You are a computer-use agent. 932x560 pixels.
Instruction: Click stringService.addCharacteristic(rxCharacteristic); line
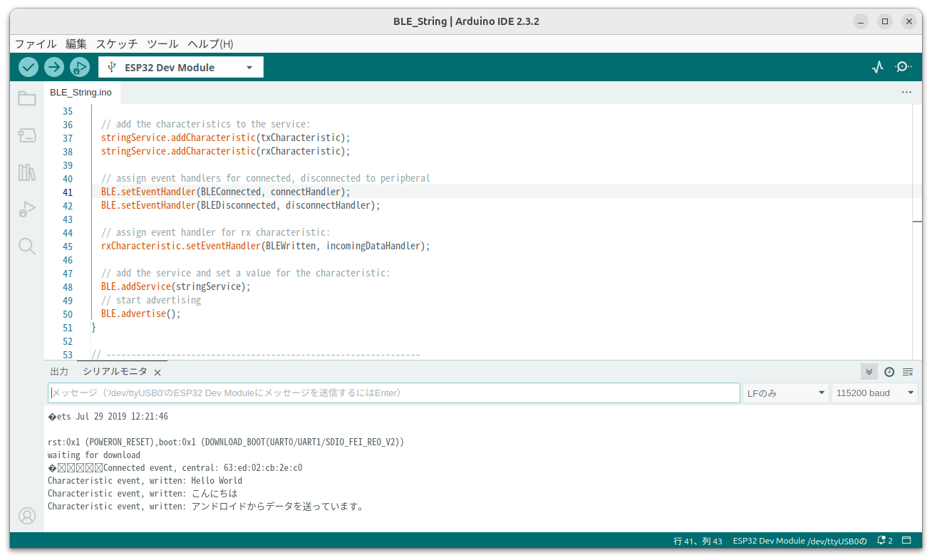coord(226,152)
